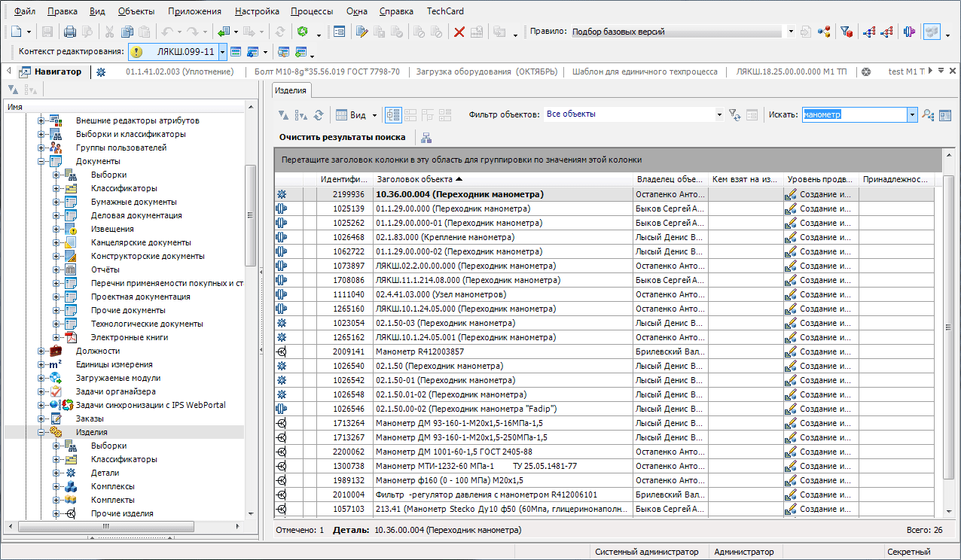Open the Фильтр объектов dropdown

click(x=720, y=115)
